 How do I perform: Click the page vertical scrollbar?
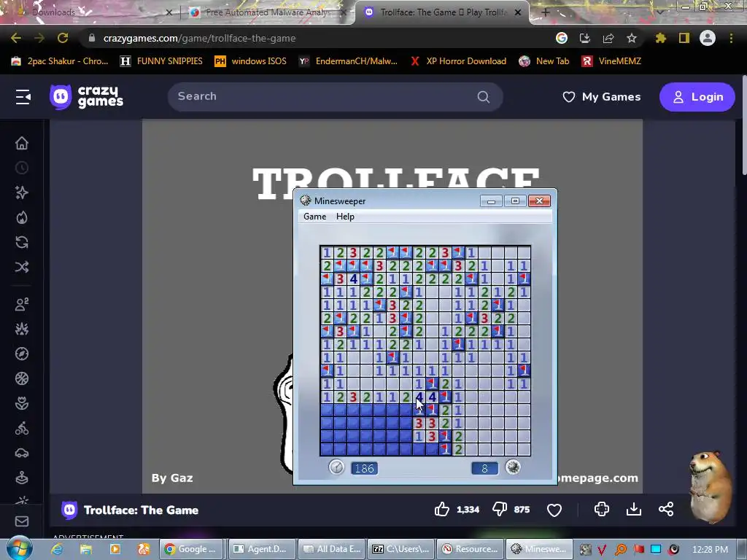743,125
